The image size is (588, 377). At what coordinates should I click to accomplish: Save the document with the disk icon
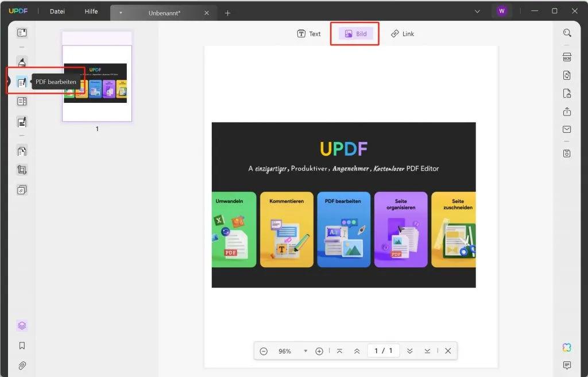click(567, 153)
